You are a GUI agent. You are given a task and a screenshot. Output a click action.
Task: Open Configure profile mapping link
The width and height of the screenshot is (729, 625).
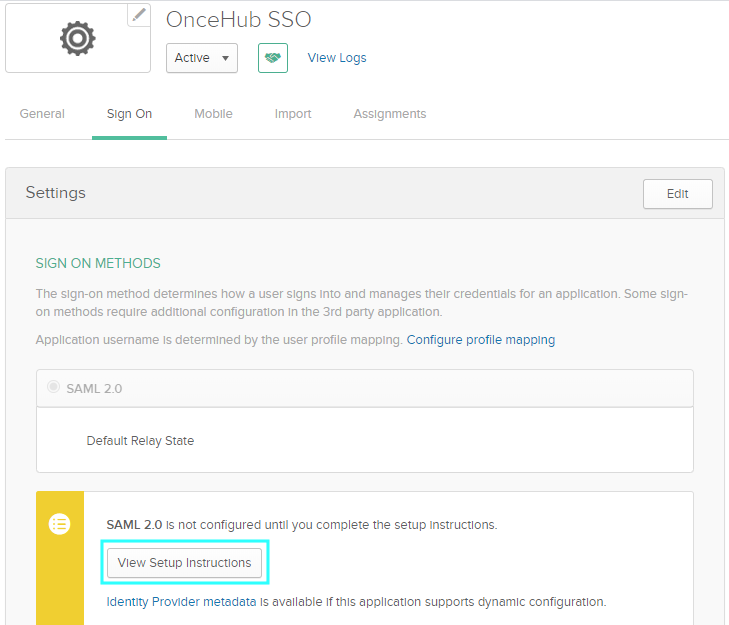pyautogui.click(x=481, y=340)
